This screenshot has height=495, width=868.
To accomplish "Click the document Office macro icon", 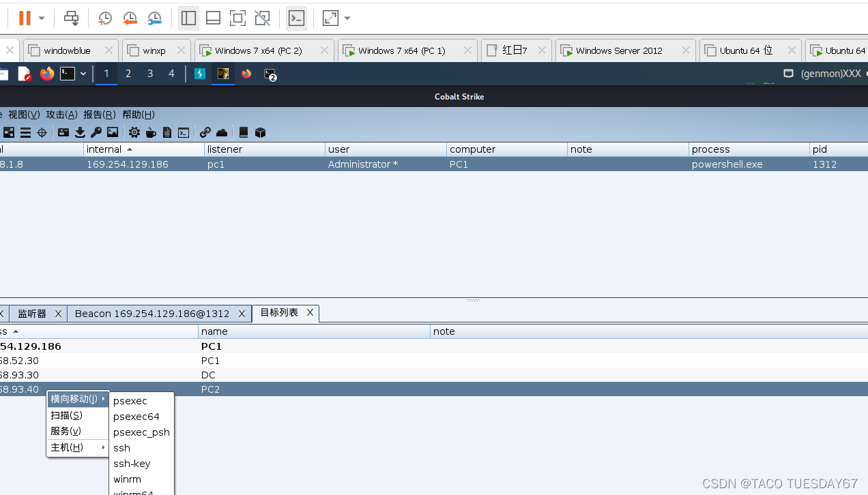I will click(167, 132).
